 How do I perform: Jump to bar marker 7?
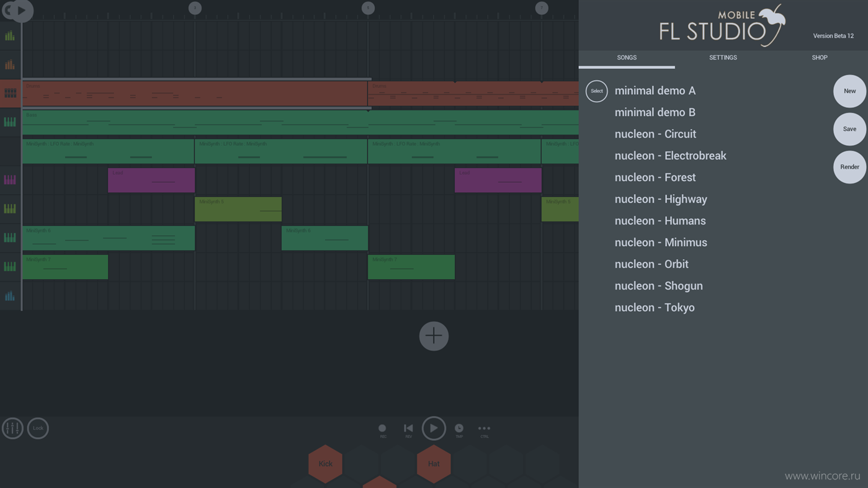(542, 8)
